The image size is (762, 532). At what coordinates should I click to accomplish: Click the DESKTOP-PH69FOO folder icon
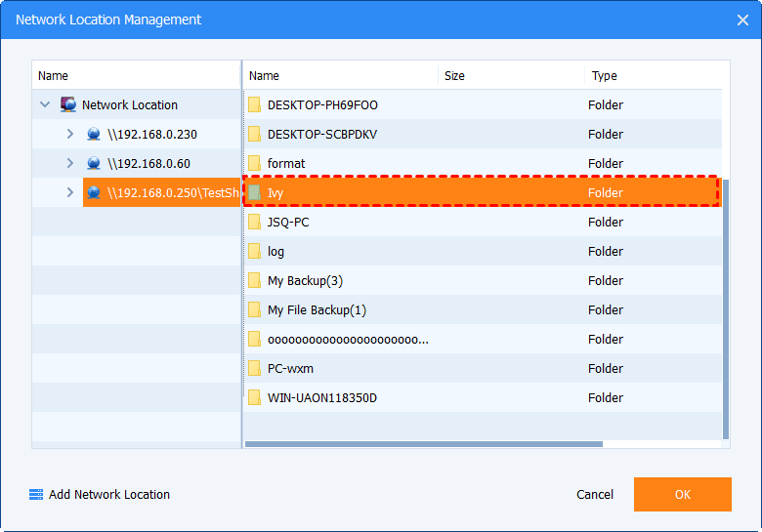point(254,104)
